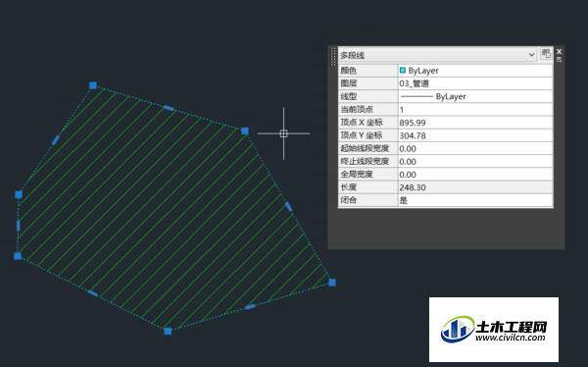The image size is (588, 367).
Task: Click the midpoint grip on the short left vertical edge
Action: 18,226
